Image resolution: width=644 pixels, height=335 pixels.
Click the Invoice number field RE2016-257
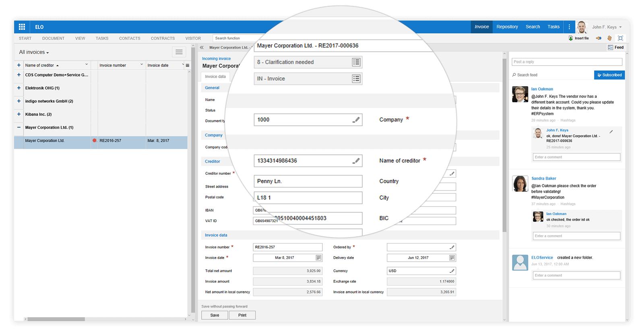point(287,247)
